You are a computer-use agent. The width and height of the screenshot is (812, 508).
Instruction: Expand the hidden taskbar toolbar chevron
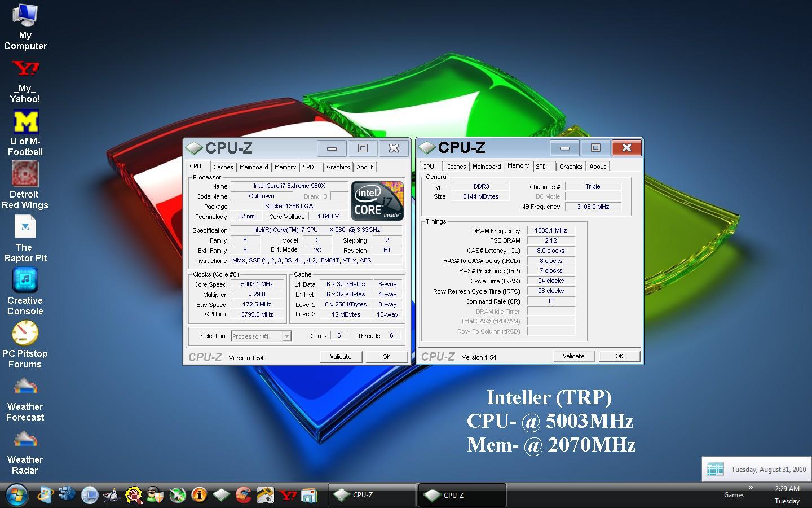click(751, 487)
